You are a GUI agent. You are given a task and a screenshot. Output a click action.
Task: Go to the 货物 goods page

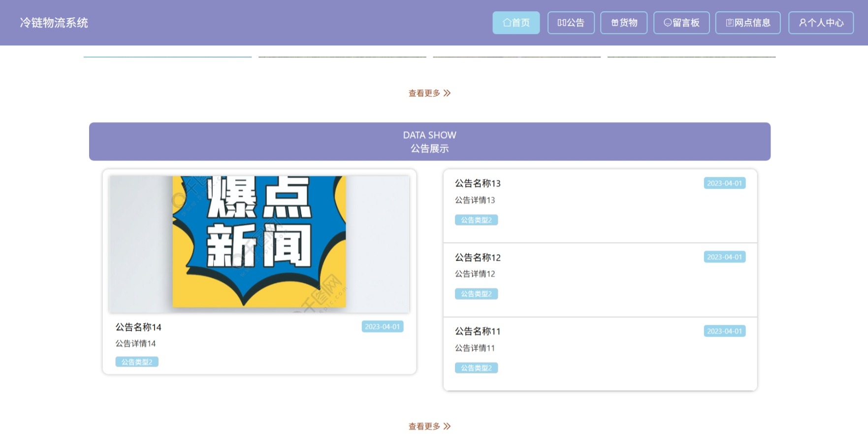point(624,23)
